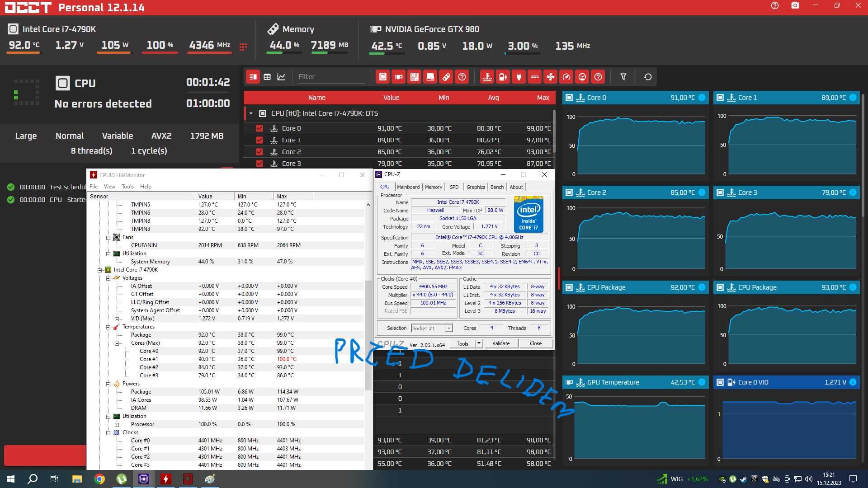This screenshot has height=488, width=868.
Task: Toggle the current sensor type filter icon
Action: (534, 77)
